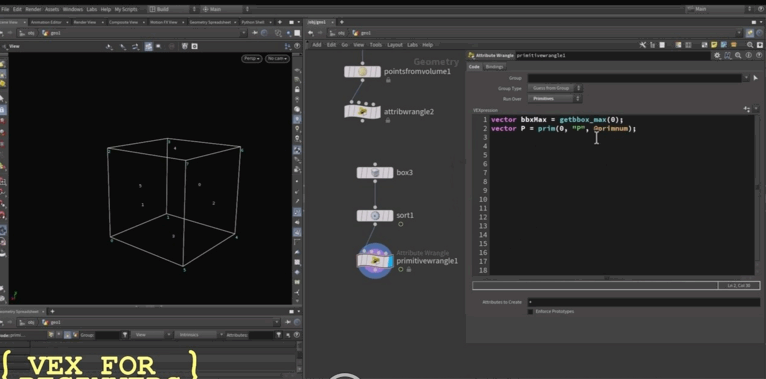The height and width of the screenshot is (379, 766).
Task: Click the Attributes to Create field
Action: (x=643, y=302)
